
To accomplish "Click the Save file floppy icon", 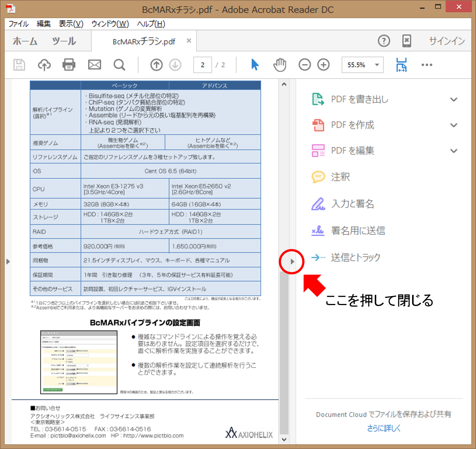I will 19,65.
